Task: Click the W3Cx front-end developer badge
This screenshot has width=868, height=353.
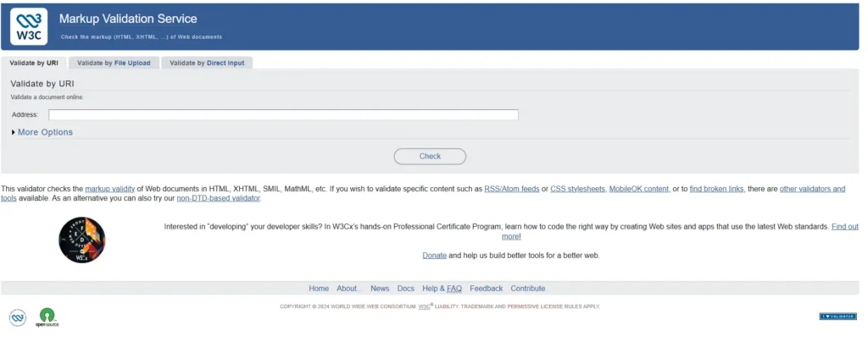Action: pos(82,240)
